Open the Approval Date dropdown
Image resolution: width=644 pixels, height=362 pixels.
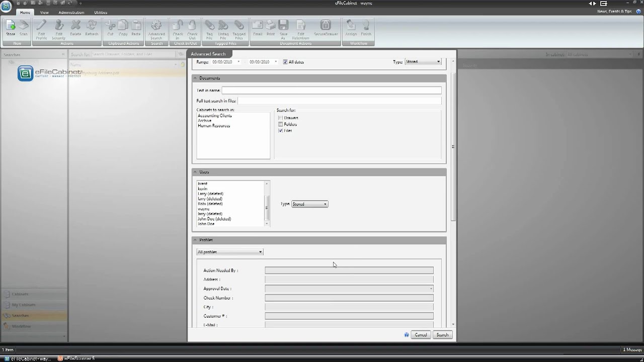[x=431, y=289]
